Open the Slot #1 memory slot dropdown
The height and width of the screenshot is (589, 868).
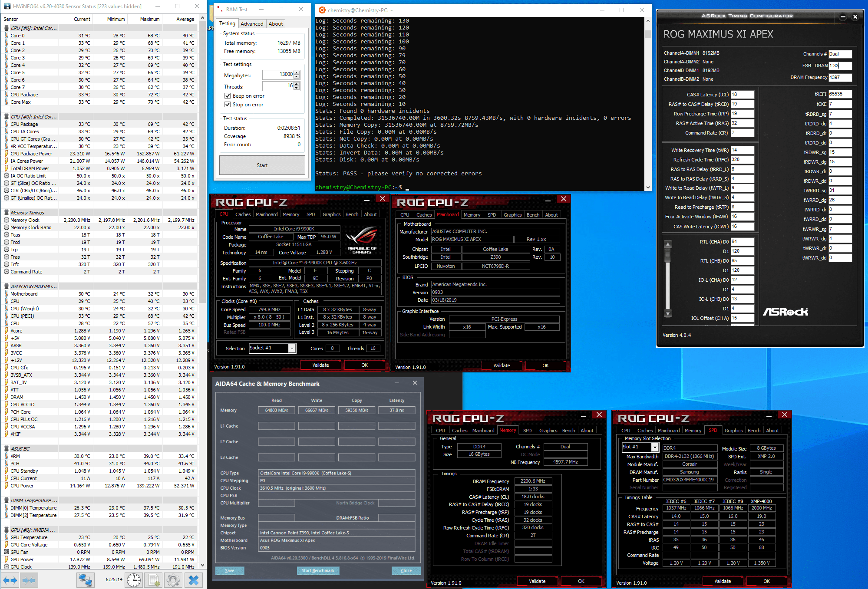pos(655,447)
